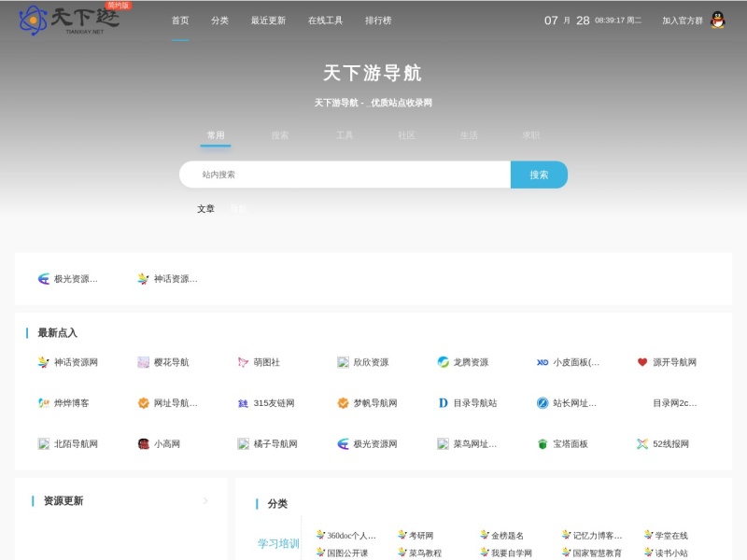Open the 学堂在线 link

tap(671, 536)
